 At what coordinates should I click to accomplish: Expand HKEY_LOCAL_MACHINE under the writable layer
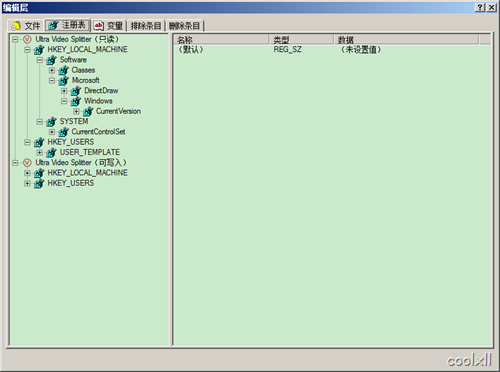pyautogui.click(x=27, y=173)
